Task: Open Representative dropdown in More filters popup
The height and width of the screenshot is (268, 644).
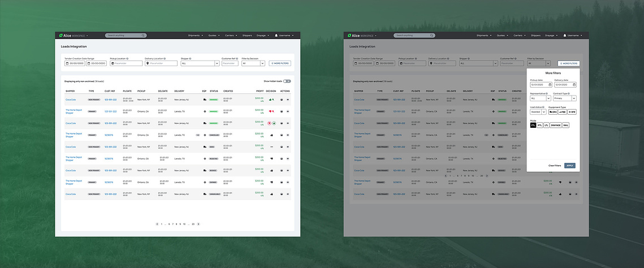Action: [x=541, y=98]
